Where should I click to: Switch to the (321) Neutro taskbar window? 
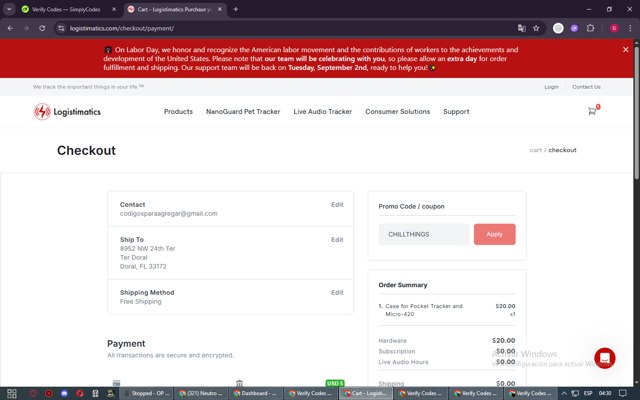click(201, 393)
